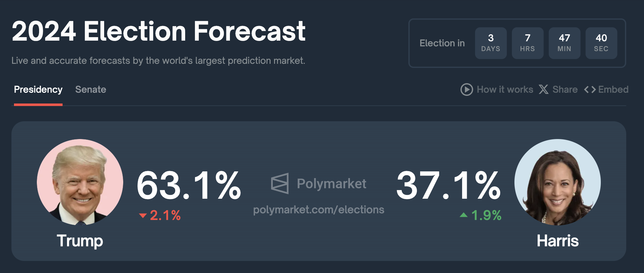The width and height of the screenshot is (644, 273).
Task: Open the How it works link
Action: click(505, 90)
